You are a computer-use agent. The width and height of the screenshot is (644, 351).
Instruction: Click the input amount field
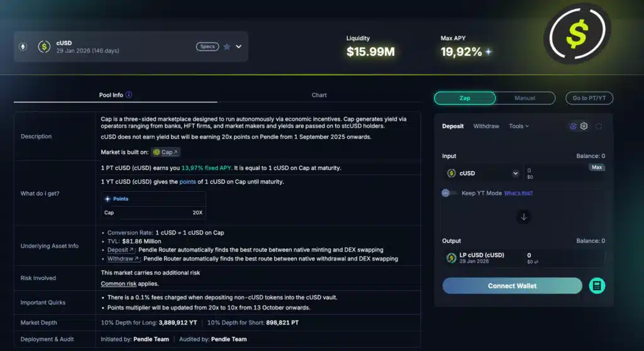(553, 171)
